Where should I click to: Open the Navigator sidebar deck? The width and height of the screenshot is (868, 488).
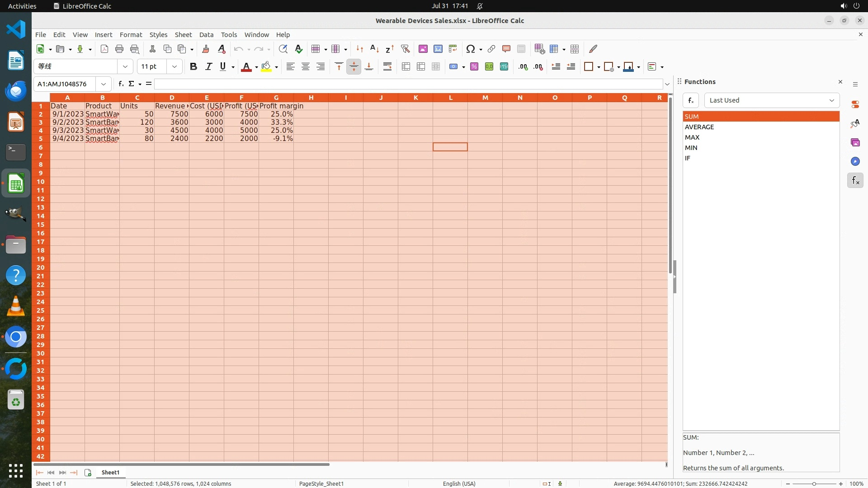[x=855, y=161]
